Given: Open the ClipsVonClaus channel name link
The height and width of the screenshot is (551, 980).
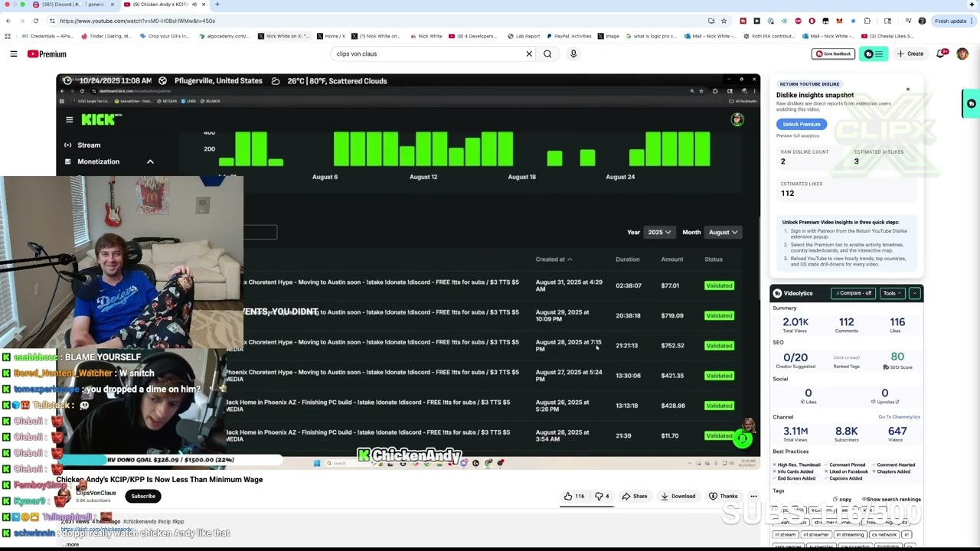Looking at the screenshot, I should [96, 493].
